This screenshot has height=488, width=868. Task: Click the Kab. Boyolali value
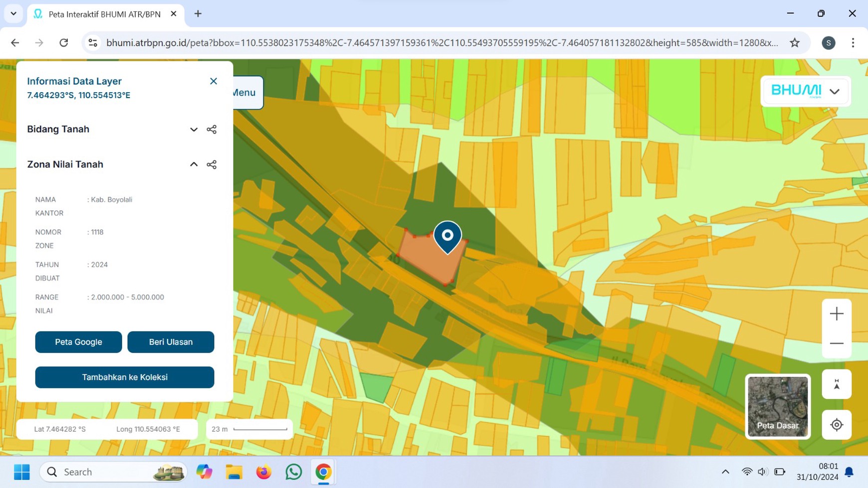111,199
